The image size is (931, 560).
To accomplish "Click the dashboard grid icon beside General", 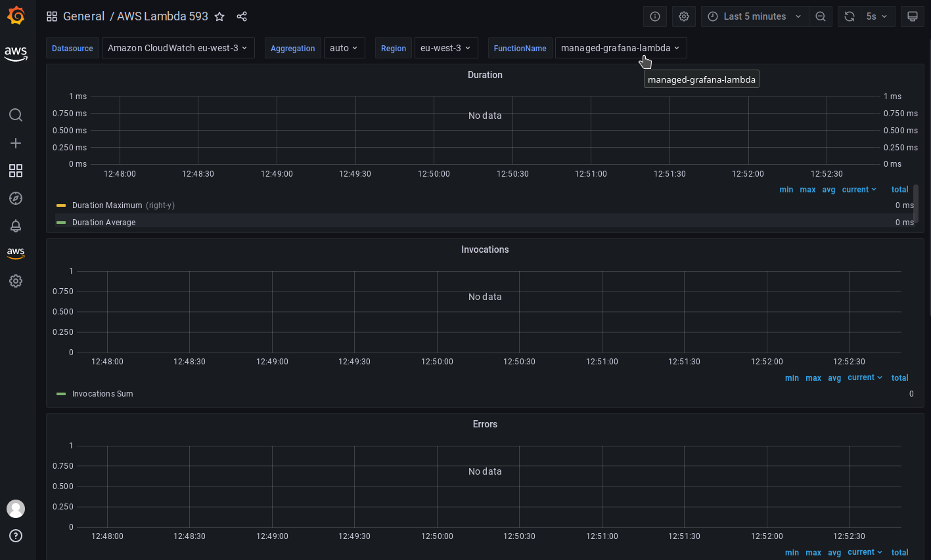I will pos(52,16).
